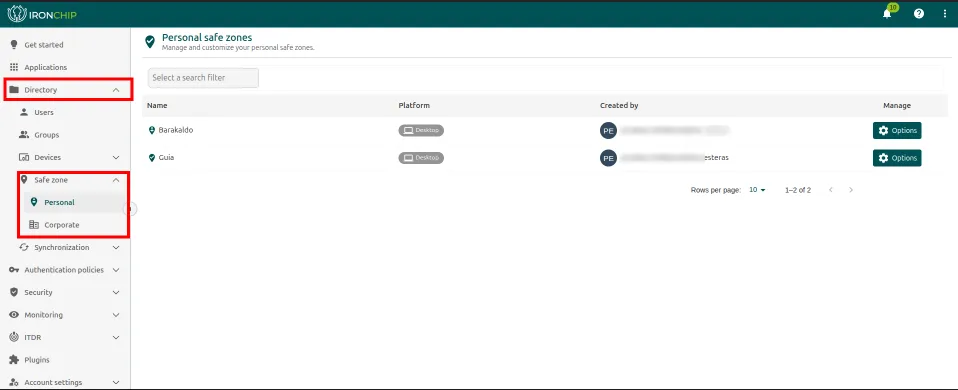
Task: Click the Groups people icon
Action: coord(24,134)
